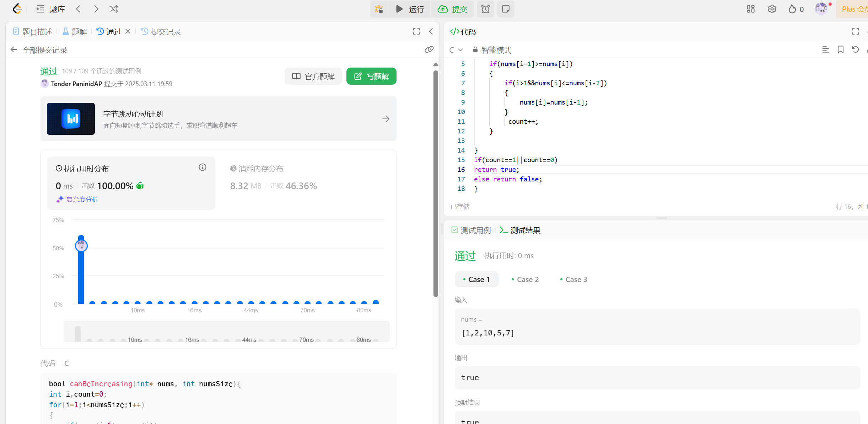Switch to the 测试用例 tab
Screen dimensions: 868x424
[x=471, y=230]
